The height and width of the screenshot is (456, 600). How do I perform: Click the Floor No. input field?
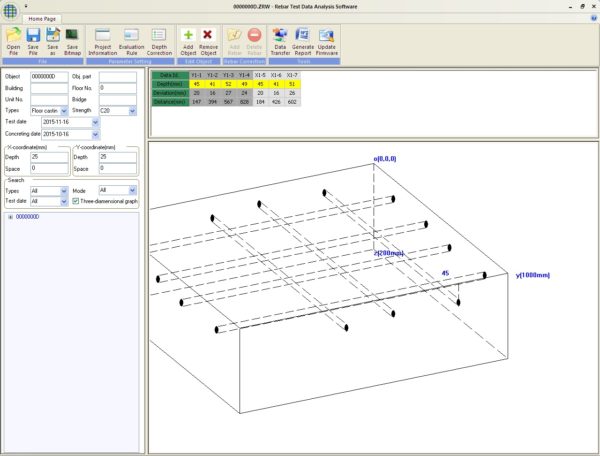pos(117,88)
